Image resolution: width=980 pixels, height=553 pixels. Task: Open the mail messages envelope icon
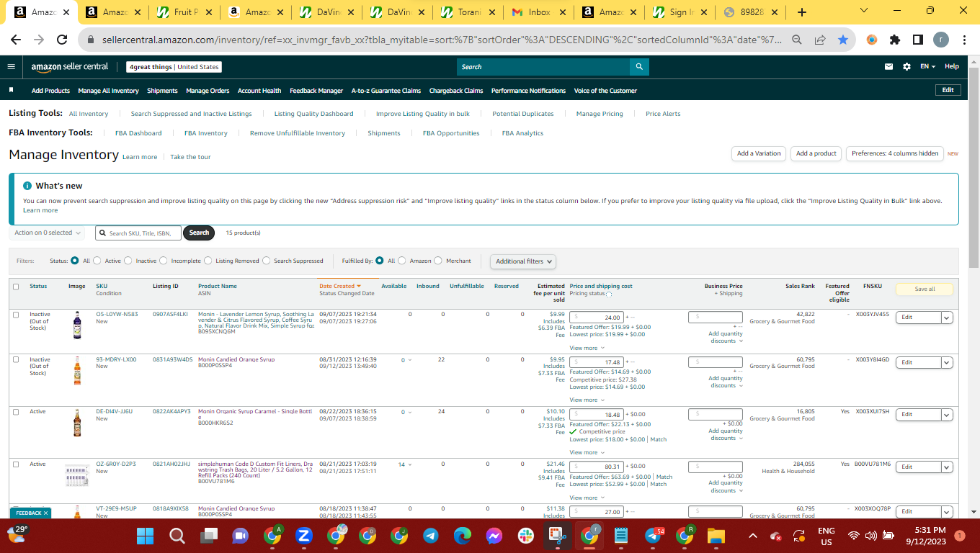889,67
